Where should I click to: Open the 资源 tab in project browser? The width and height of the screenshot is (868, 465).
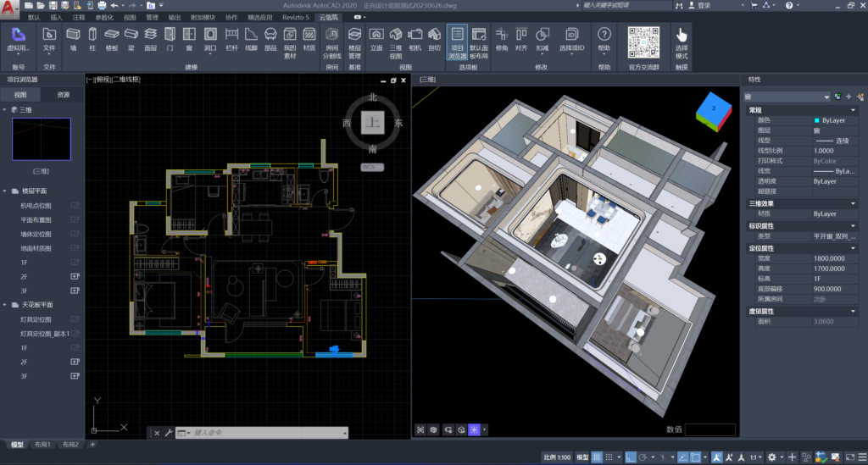tap(63, 95)
